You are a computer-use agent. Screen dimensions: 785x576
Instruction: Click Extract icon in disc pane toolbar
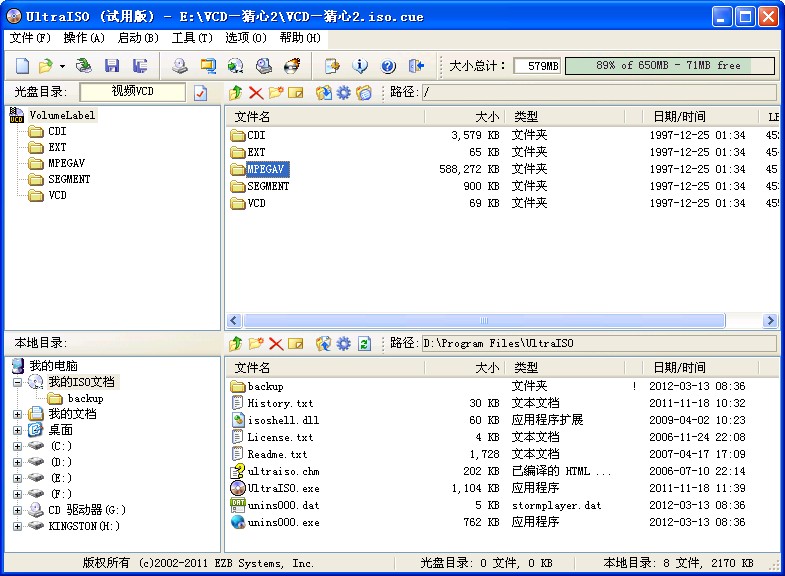pos(323,93)
